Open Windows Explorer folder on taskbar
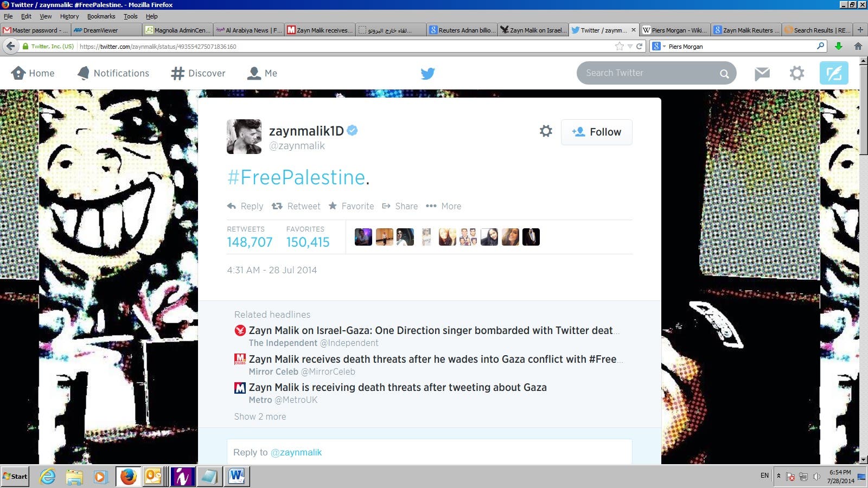Screen dimensions: 868x488 (74, 477)
